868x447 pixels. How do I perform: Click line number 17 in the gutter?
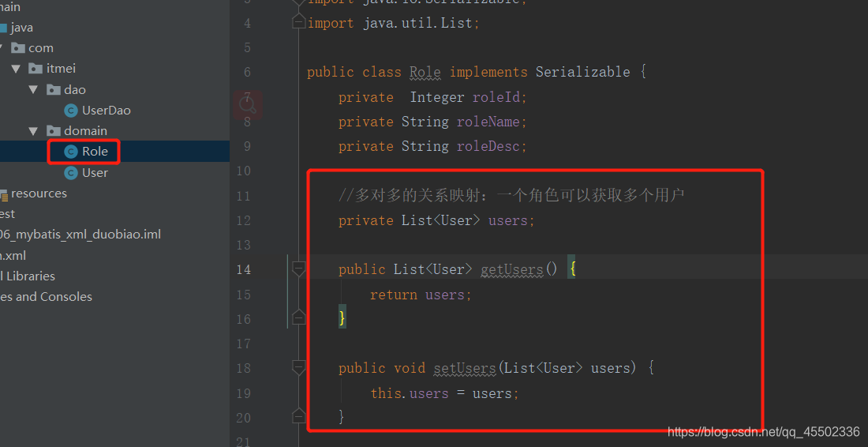tap(243, 344)
